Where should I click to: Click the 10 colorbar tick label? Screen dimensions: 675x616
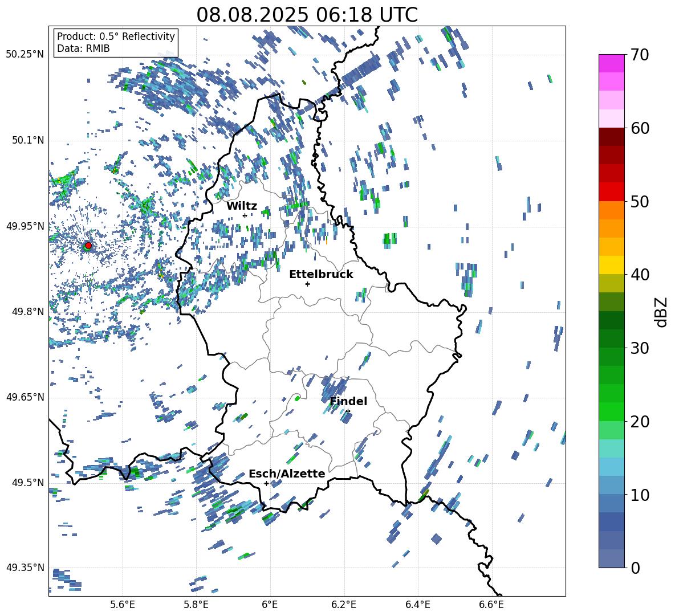(640, 495)
